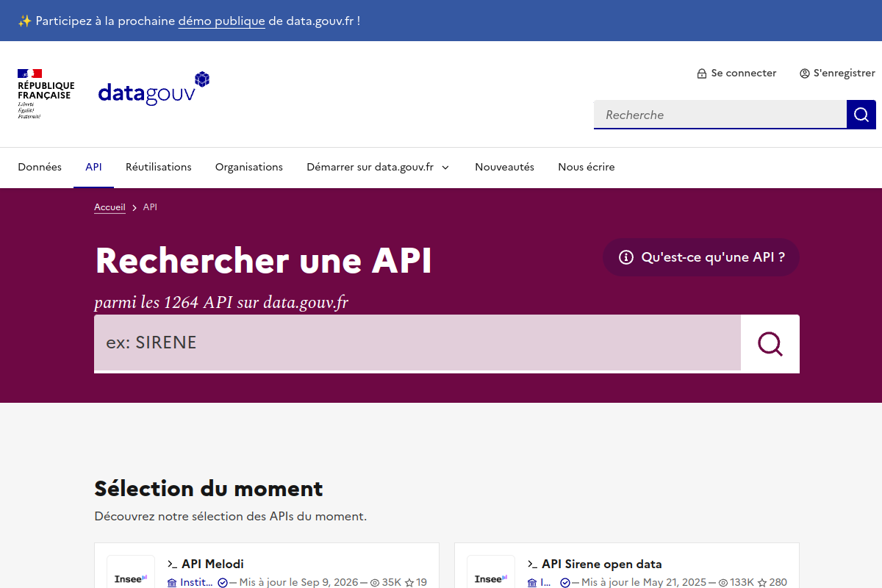The width and height of the screenshot is (882, 588).
Task: Click the blue header search magnifier button
Action: tap(861, 115)
